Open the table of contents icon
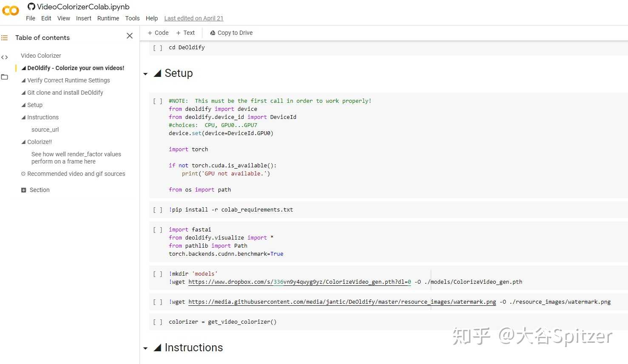 coord(5,38)
